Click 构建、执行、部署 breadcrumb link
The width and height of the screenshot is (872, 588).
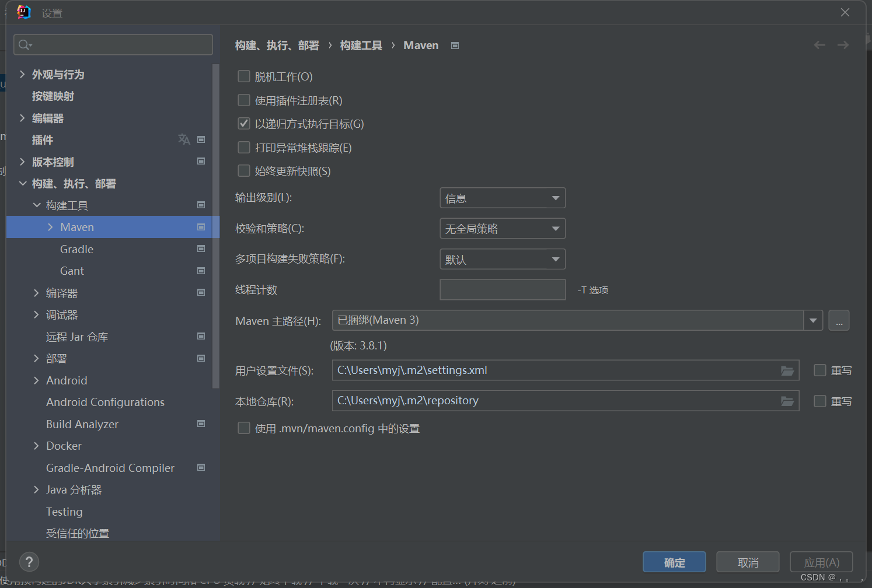coord(277,45)
